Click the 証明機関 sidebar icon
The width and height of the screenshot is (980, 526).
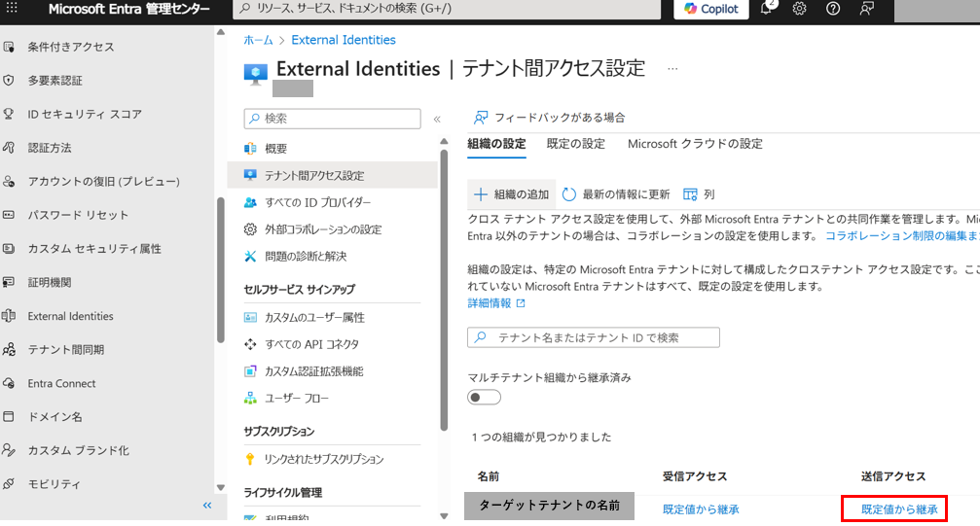(9, 282)
